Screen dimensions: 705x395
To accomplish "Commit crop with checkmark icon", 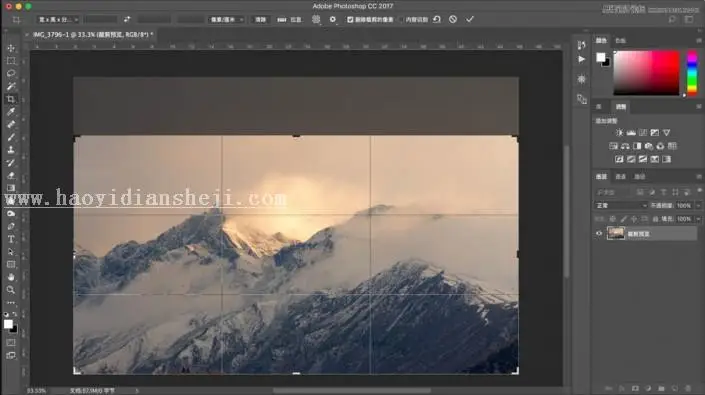I will click(470, 19).
